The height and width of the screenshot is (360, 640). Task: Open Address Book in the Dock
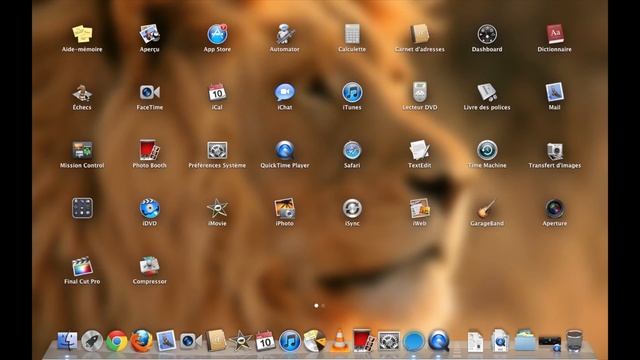click(216, 341)
